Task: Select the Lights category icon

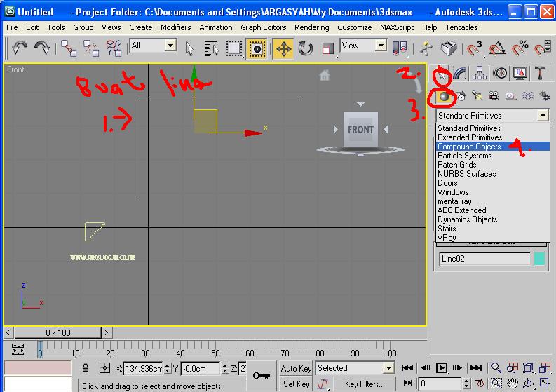Action: point(477,96)
